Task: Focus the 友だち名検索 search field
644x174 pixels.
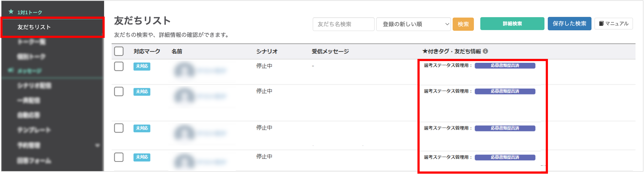Action: (343, 24)
